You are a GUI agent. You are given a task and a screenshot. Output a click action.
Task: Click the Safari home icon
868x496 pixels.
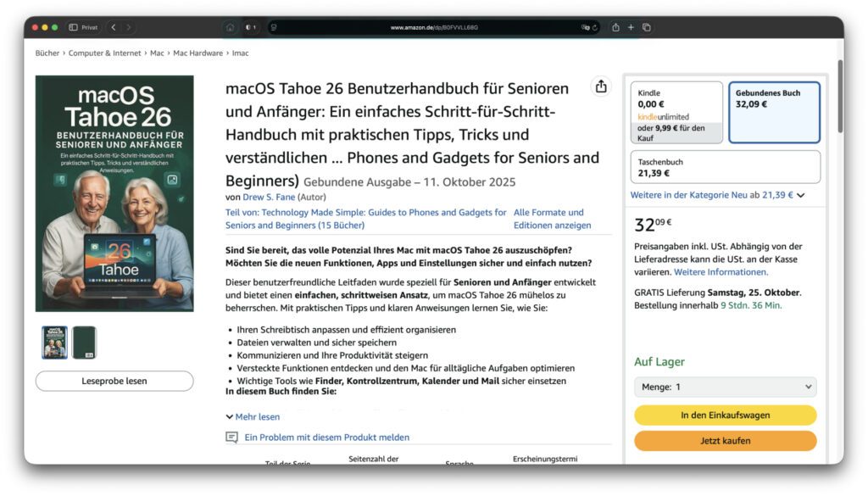coord(230,27)
